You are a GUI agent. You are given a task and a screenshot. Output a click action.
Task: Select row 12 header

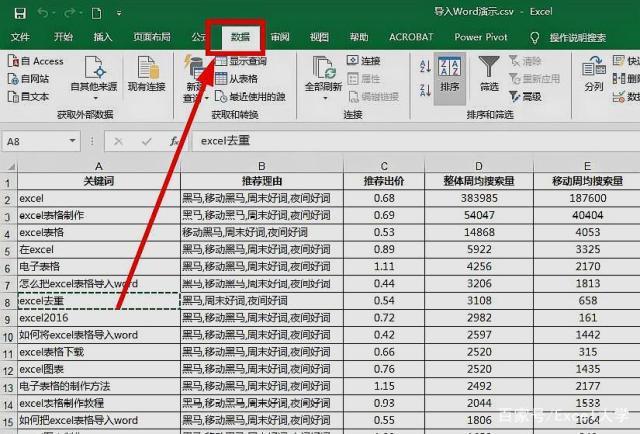click(8, 370)
